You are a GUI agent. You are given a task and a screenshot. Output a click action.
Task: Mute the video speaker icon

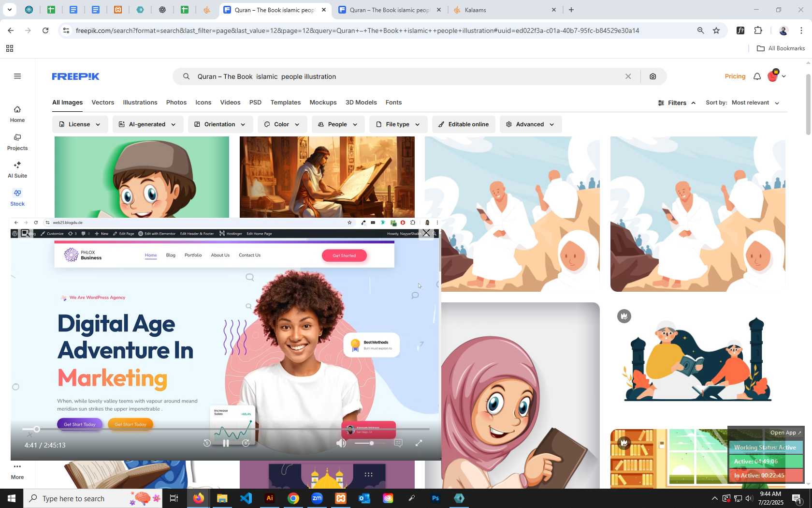[x=341, y=443]
